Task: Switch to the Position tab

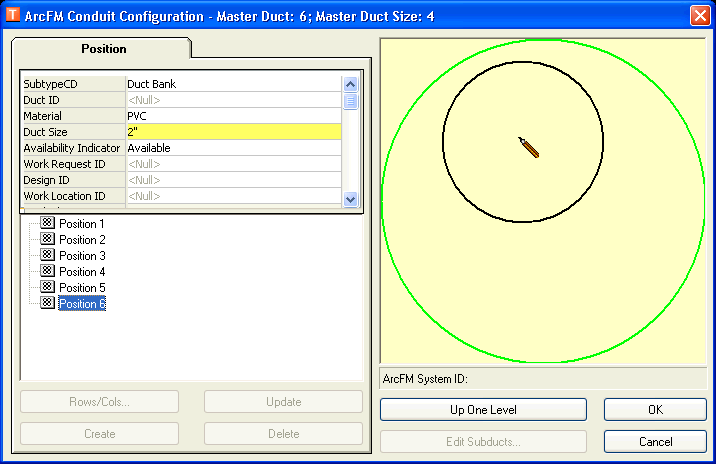Action: pos(104,48)
